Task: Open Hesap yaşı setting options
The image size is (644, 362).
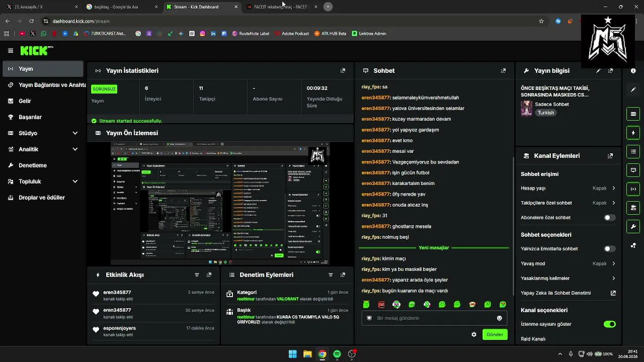Action: pyautogui.click(x=568, y=188)
